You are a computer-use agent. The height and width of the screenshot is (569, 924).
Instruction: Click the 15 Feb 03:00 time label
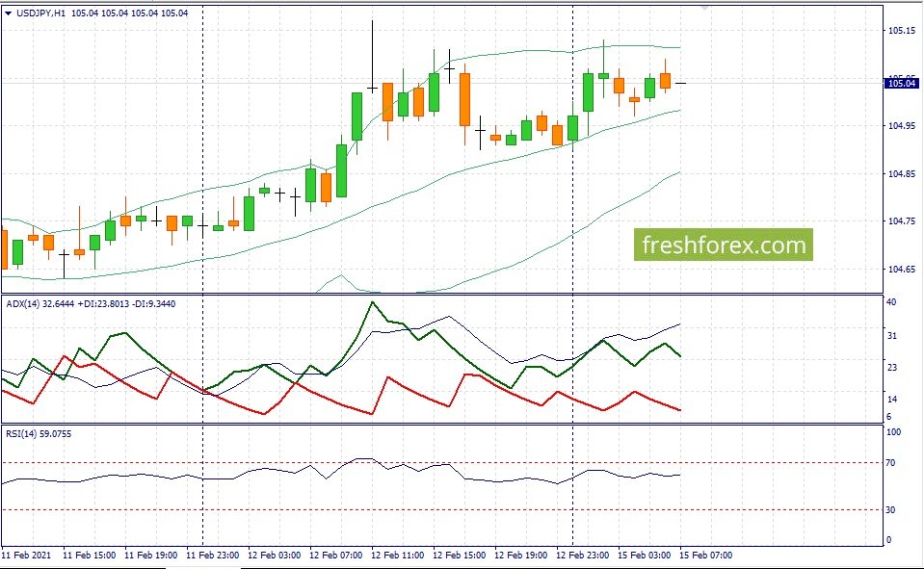pyautogui.click(x=644, y=556)
